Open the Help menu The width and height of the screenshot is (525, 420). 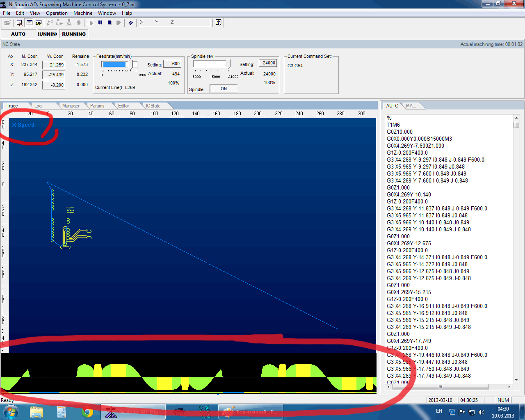(x=127, y=13)
